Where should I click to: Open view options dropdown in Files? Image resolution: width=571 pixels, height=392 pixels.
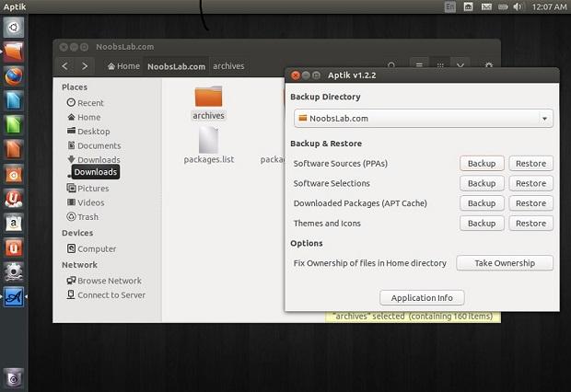460,66
